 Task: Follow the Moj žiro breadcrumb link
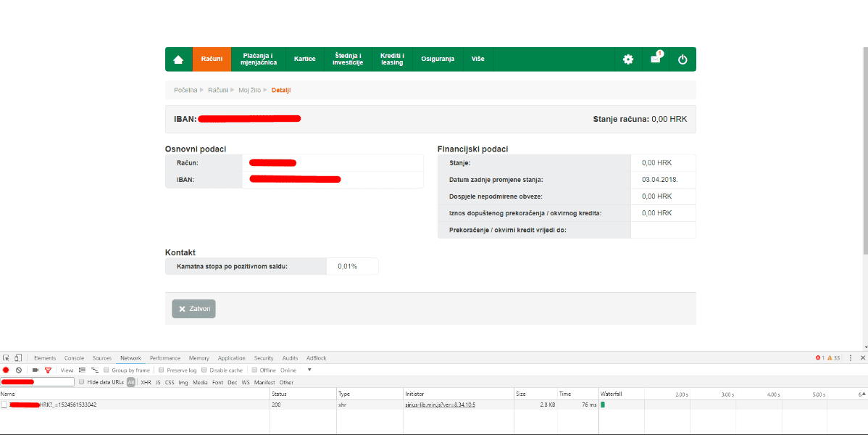(x=250, y=90)
